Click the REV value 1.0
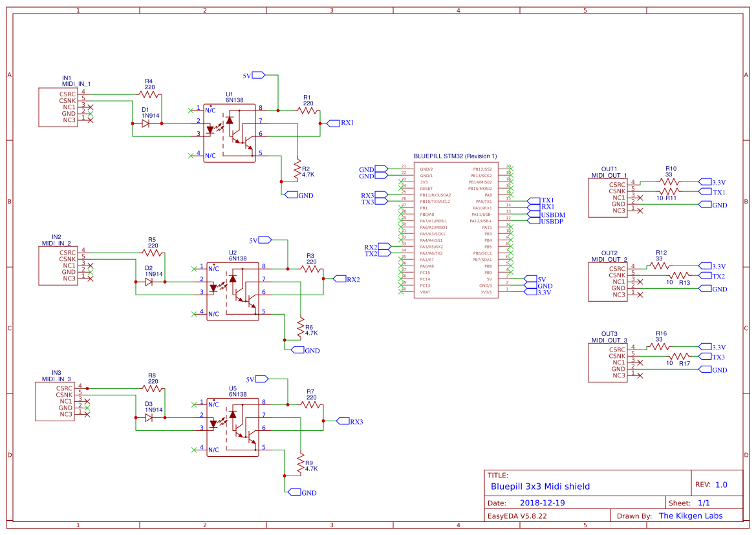 721,485
